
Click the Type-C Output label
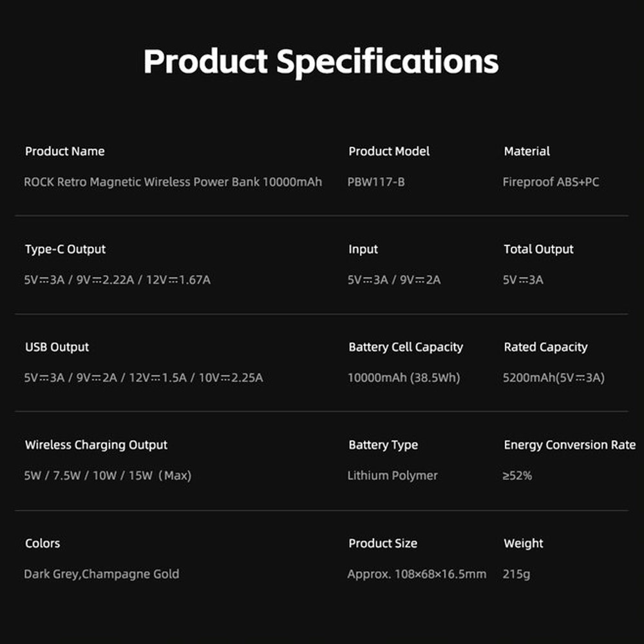click(x=65, y=249)
